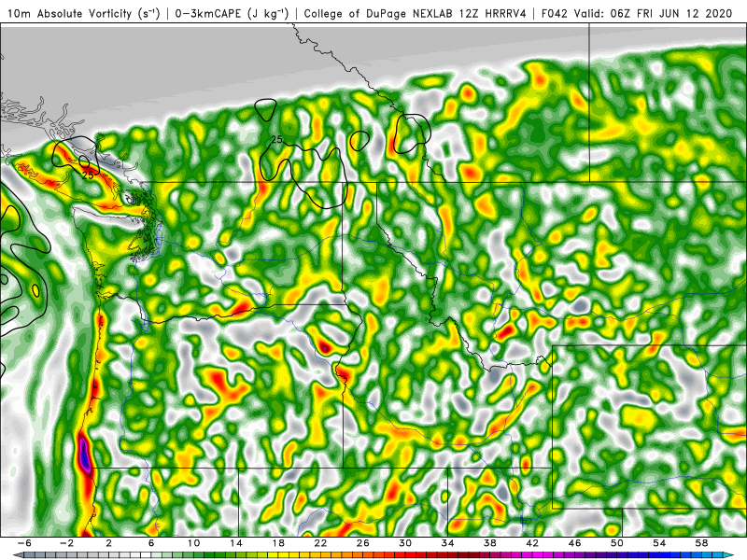Click the 6 tick label on the color scale
The image size is (747, 560).
(x=151, y=543)
